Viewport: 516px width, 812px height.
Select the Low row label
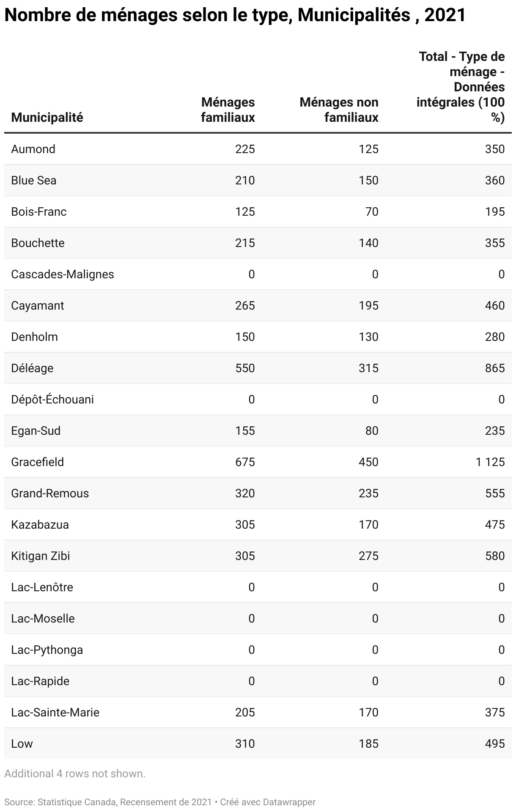pyautogui.click(x=22, y=743)
